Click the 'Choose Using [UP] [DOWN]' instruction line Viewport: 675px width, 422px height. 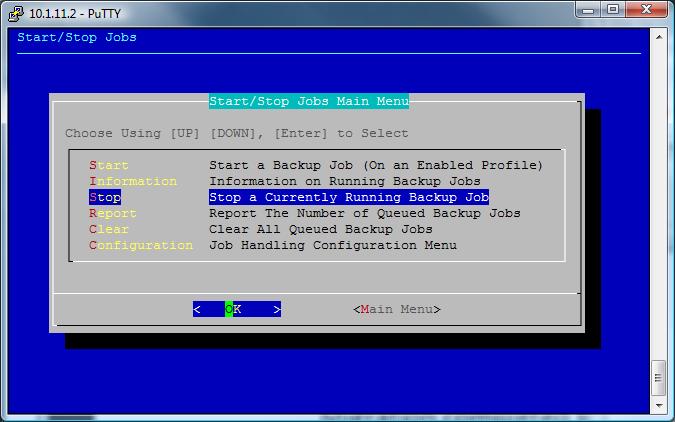[x=236, y=133]
